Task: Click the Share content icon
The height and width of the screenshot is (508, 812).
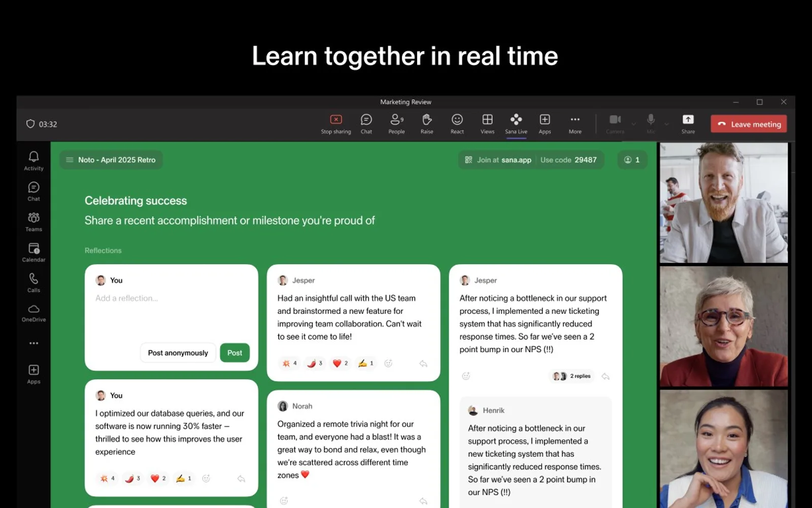Action: 688,124
